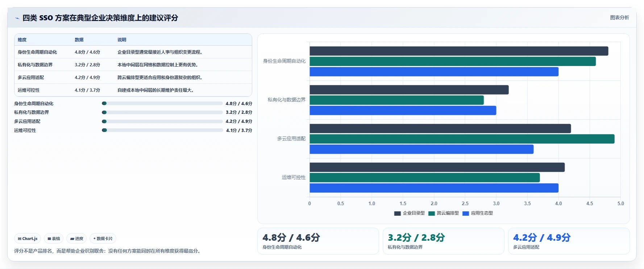This screenshot has width=644, height=269.
Task: Click the 身份生命周期自动化 progress bar
Action: (x=162, y=103)
